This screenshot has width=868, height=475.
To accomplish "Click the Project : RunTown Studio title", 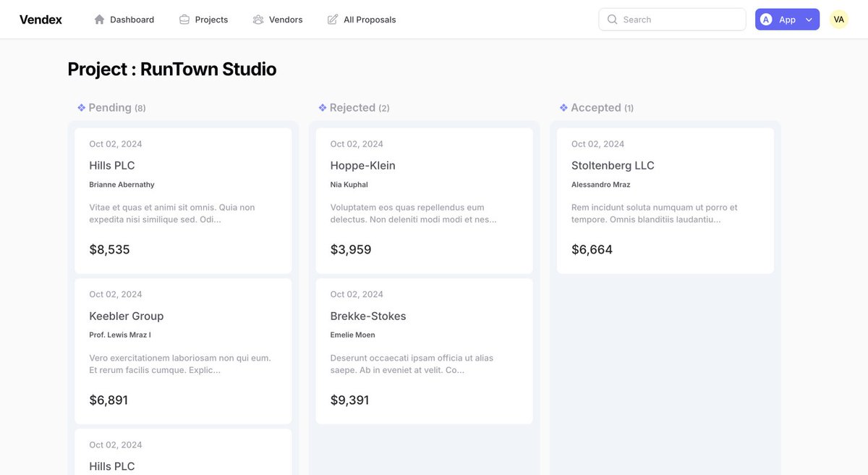I will tap(172, 70).
